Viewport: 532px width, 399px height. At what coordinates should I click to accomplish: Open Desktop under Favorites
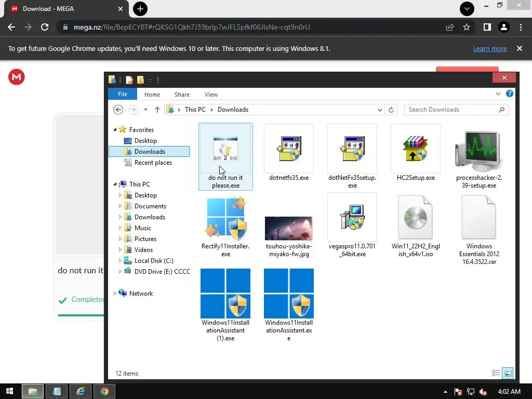145,140
